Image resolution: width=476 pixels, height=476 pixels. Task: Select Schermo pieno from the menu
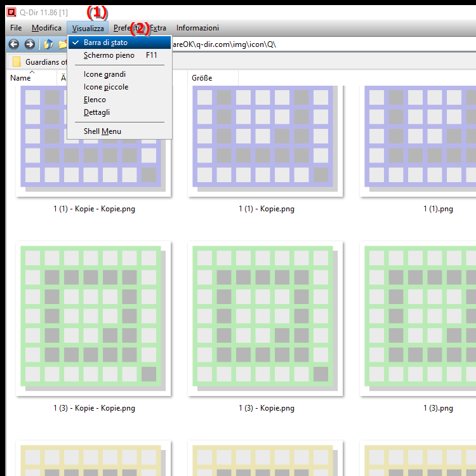pos(109,55)
